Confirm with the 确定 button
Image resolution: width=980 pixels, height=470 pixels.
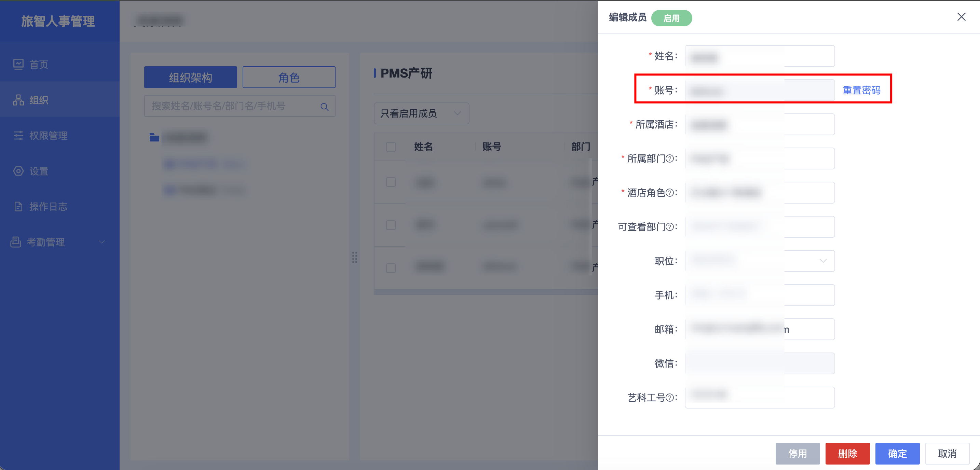[897, 453]
